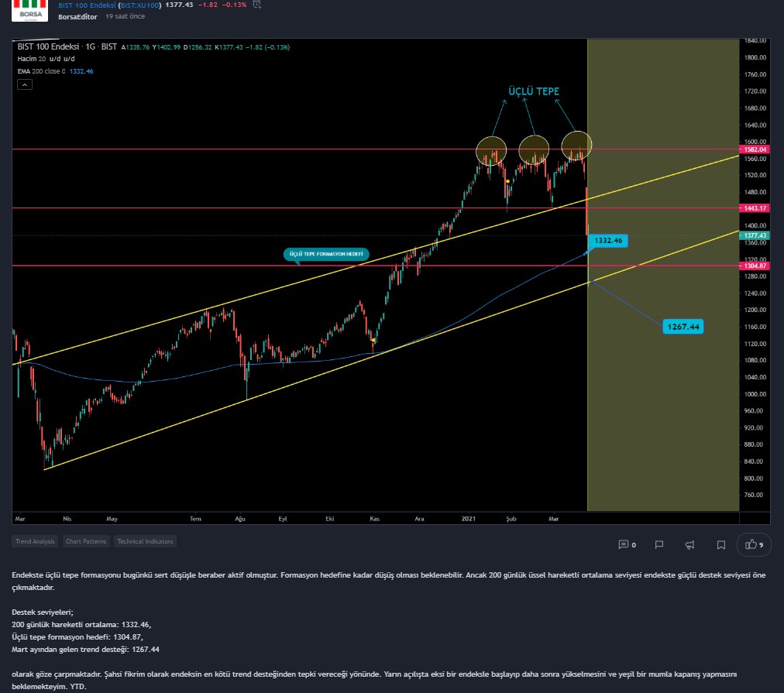The image size is (784, 693).
Task: Collapse the chart legend with the caret button
Action: pyautogui.click(x=25, y=84)
